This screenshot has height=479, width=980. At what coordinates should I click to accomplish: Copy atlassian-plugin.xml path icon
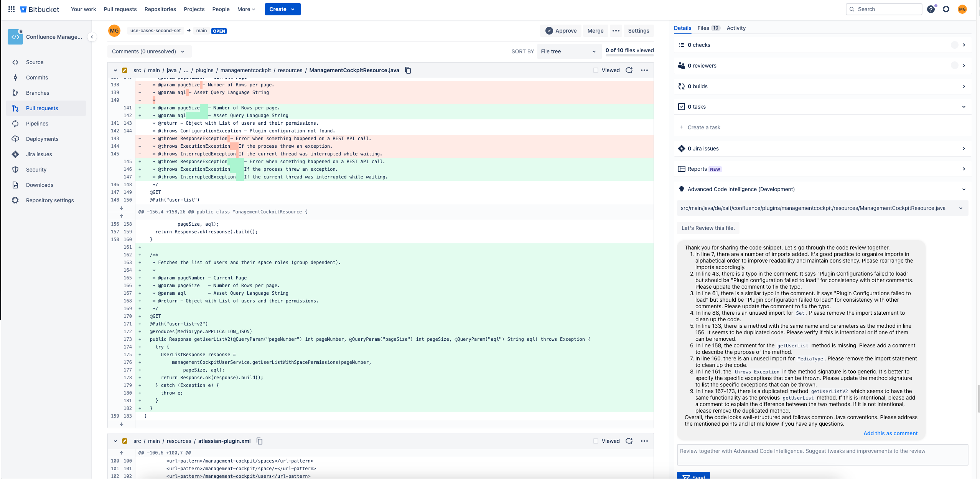click(x=260, y=441)
